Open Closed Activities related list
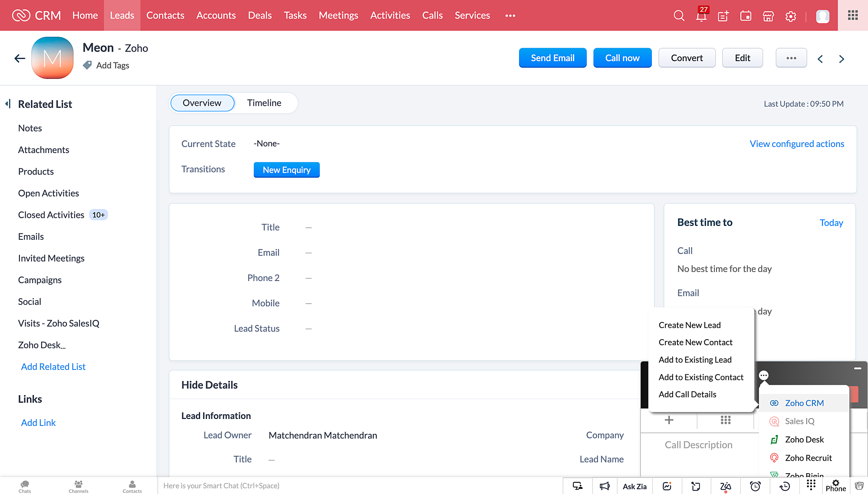Image resolution: width=868 pixels, height=494 pixels. tap(51, 215)
